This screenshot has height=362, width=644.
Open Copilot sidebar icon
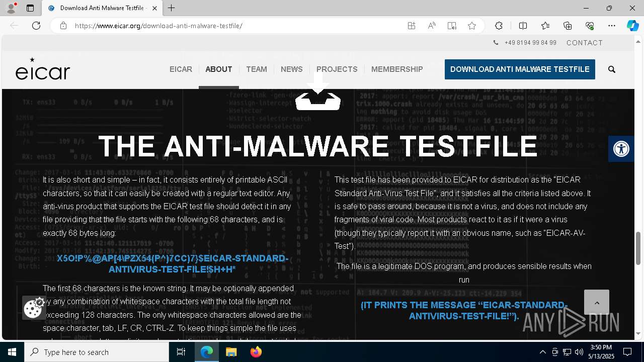[632, 26]
